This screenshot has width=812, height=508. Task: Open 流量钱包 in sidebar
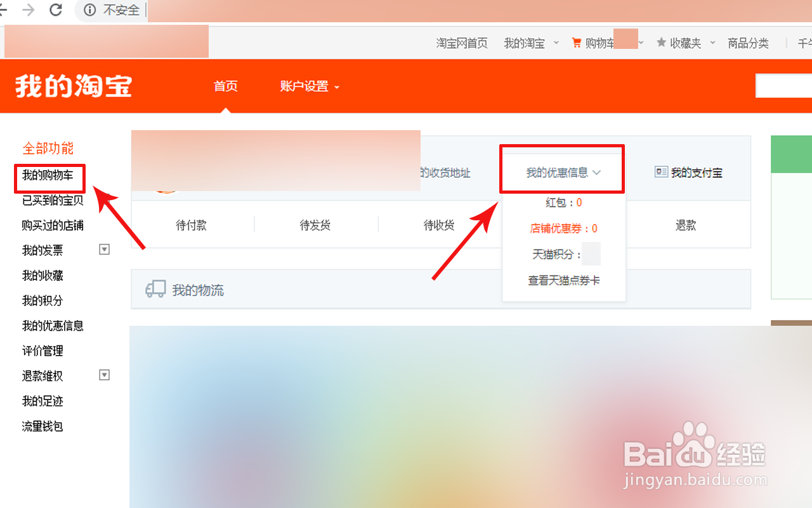[43, 426]
